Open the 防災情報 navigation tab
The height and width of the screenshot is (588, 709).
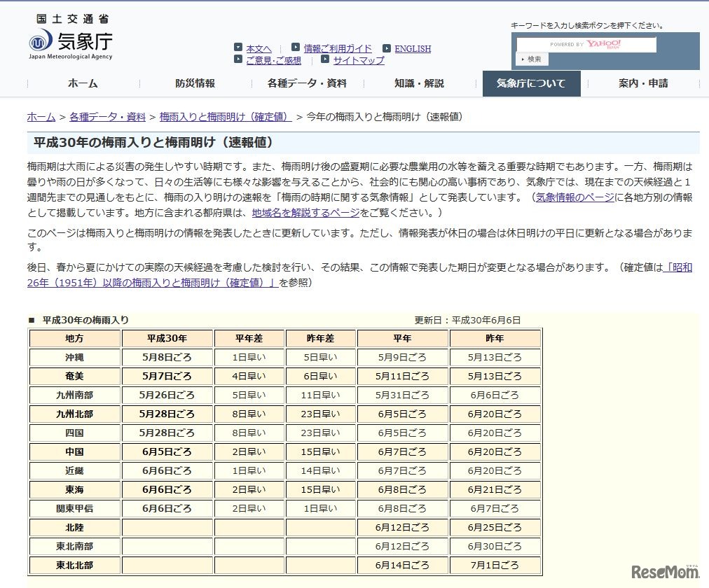click(x=195, y=83)
